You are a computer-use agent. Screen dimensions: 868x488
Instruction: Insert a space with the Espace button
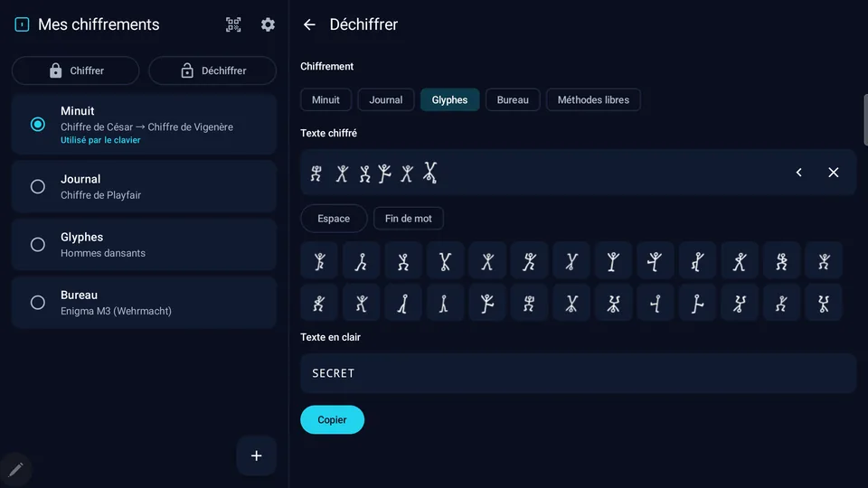(334, 219)
